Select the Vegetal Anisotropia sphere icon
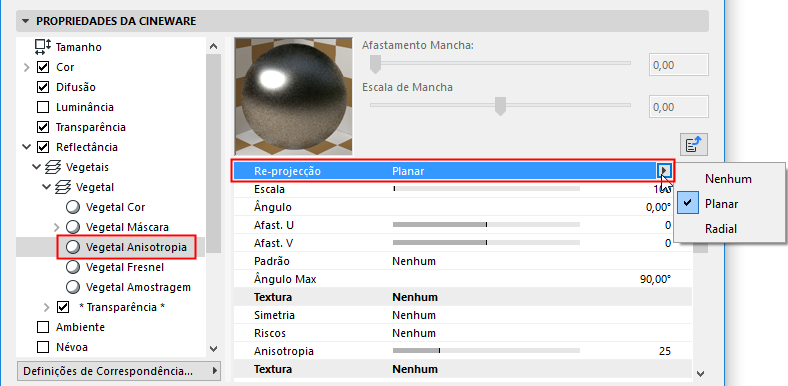 73,247
